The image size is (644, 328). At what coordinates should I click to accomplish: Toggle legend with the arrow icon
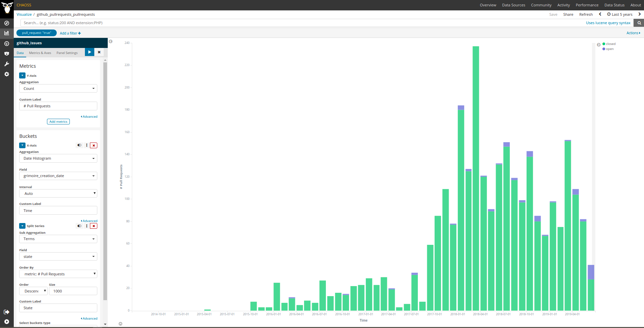599,45
